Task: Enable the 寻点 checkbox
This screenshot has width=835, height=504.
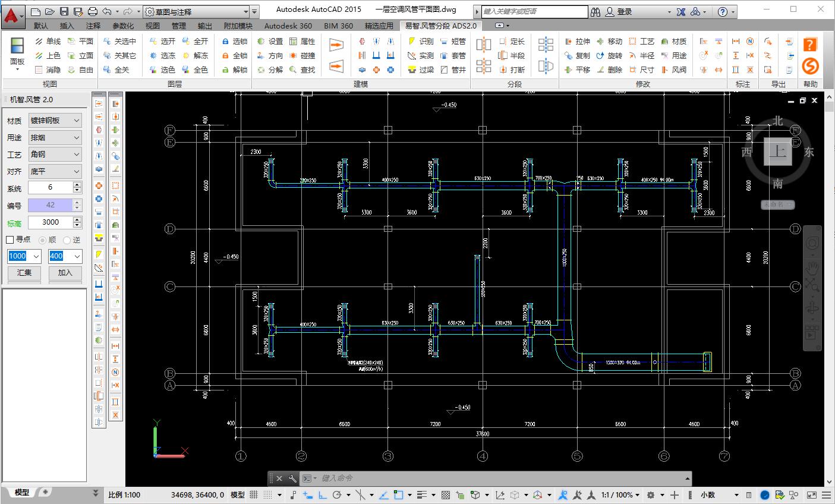Action: click(10, 240)
